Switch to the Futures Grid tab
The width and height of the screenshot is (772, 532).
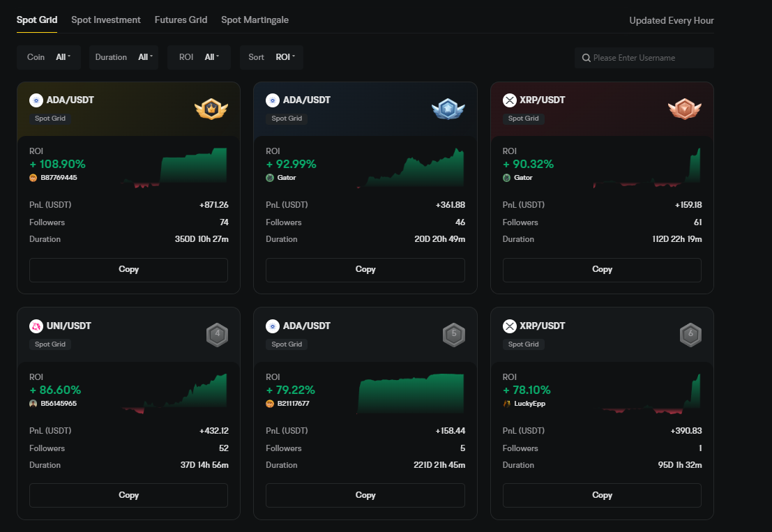click(x=181, y=20)
